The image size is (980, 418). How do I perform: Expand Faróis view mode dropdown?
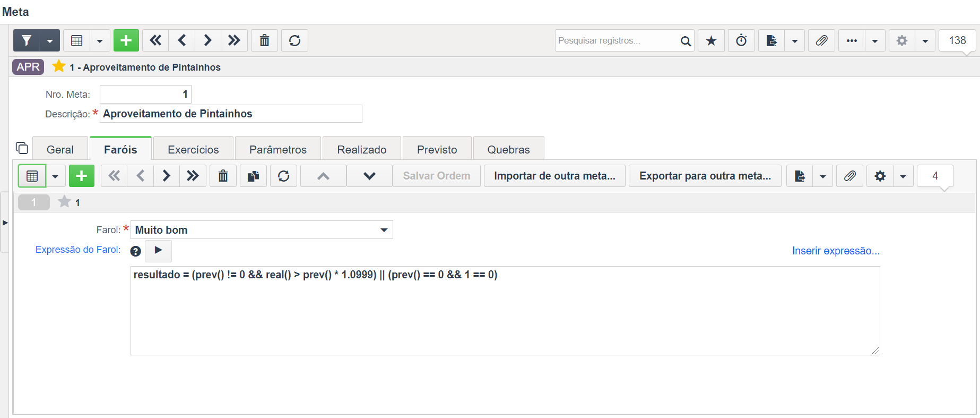[x=55, y=176]
